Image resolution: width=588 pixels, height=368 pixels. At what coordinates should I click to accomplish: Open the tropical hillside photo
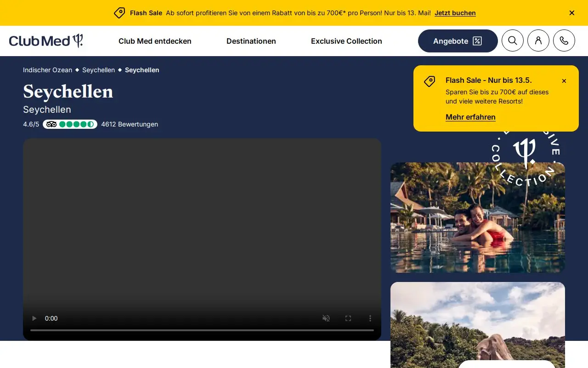[x=478, y=325]
